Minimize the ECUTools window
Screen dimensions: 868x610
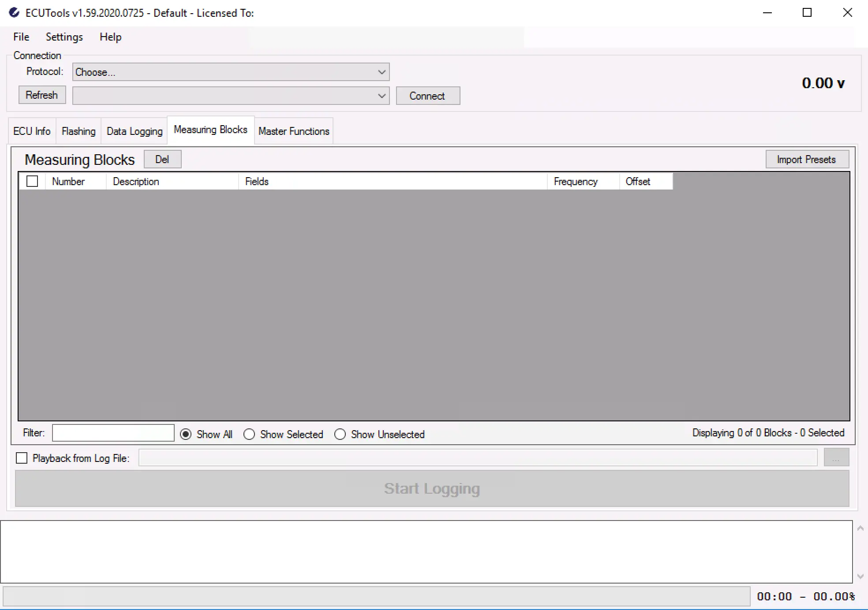tap(767, 13)
